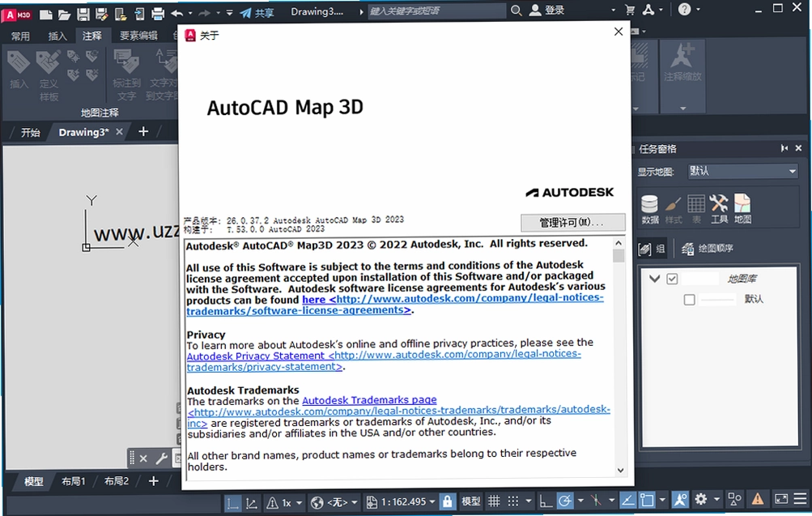Viewport: 812px width, 516px height.
Task: Open the undo history dropdown arrow
Action: click(190, 14)
